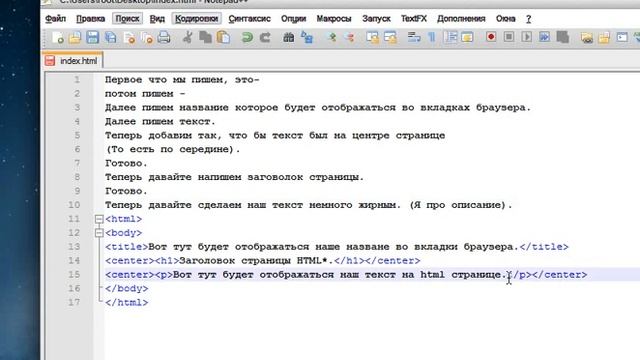640x360 pixels.
Task: Click 'Готово.' on line 7
Action: (x=126, y=163)
